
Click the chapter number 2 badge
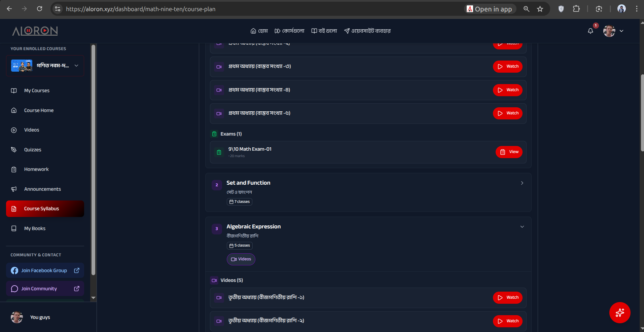pos(217,185)
